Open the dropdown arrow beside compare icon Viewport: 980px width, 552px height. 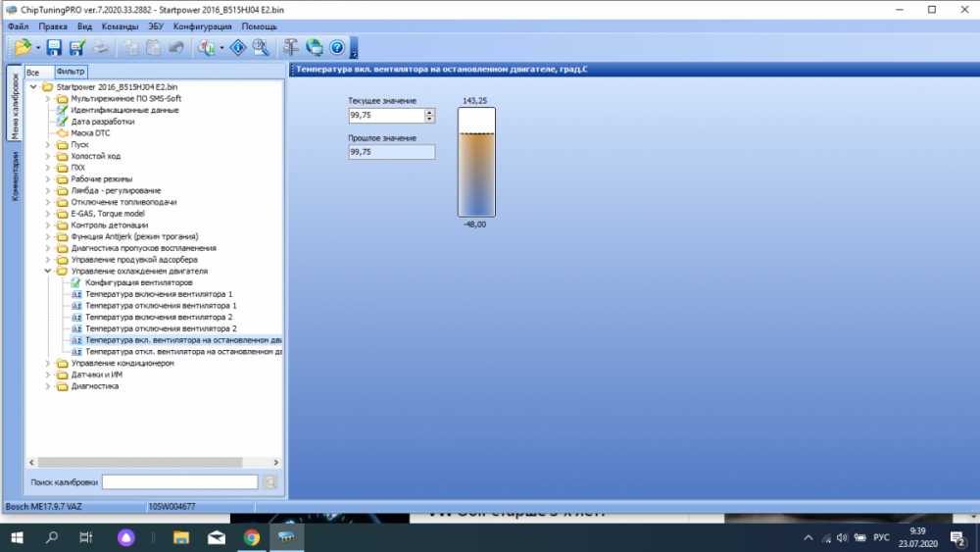[221, 48]
